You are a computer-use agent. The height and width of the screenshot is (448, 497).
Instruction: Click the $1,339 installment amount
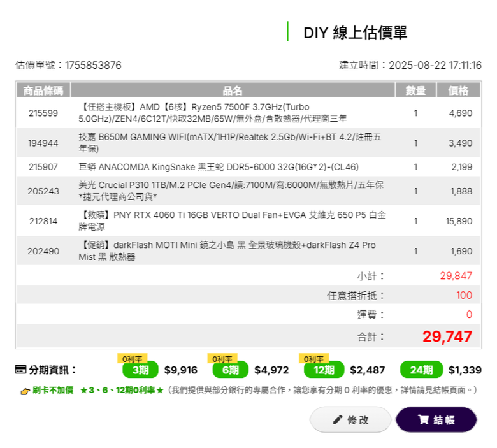(465, 370)
